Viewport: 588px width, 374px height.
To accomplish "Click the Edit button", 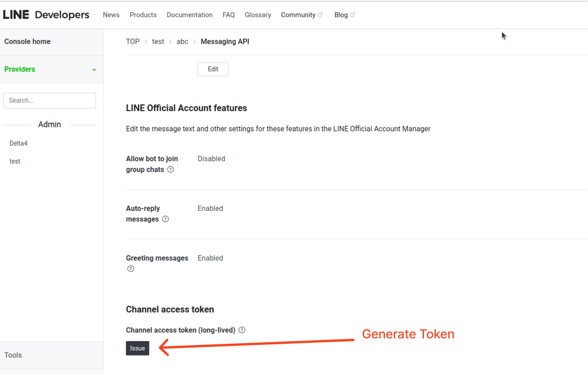I will point(213,69).
